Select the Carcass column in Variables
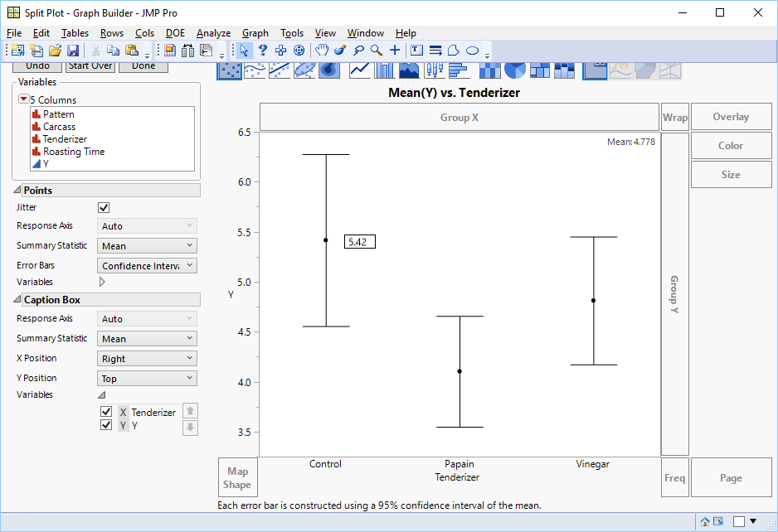 coord(59,127)
